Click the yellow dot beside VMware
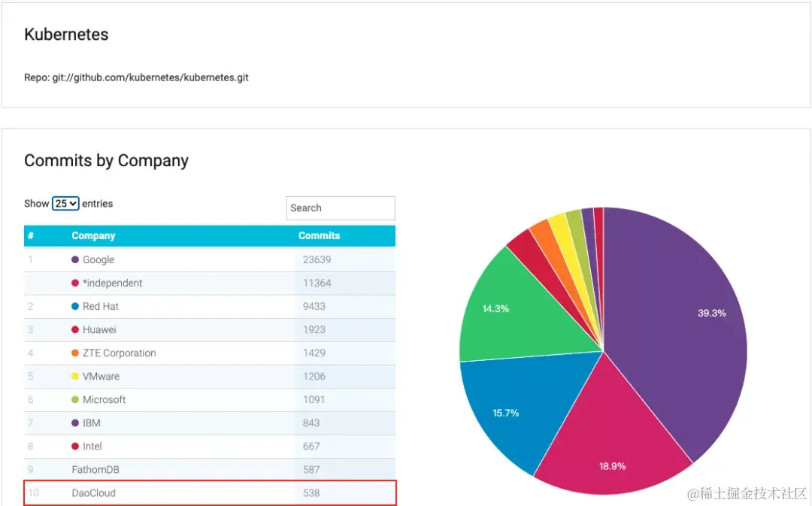Screen dimensions: 812x506 tap(75, 376)
